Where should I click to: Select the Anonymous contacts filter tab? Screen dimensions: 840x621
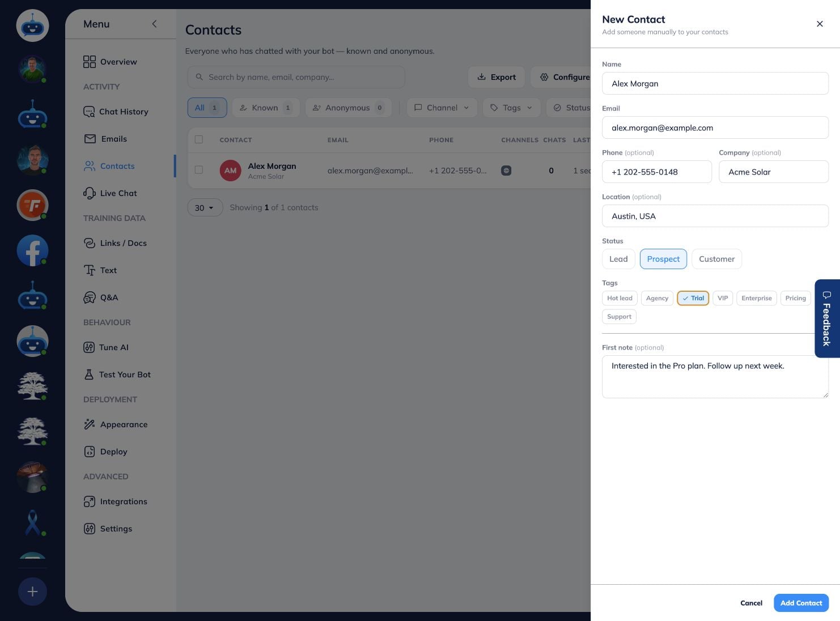(x=348, y=108)
